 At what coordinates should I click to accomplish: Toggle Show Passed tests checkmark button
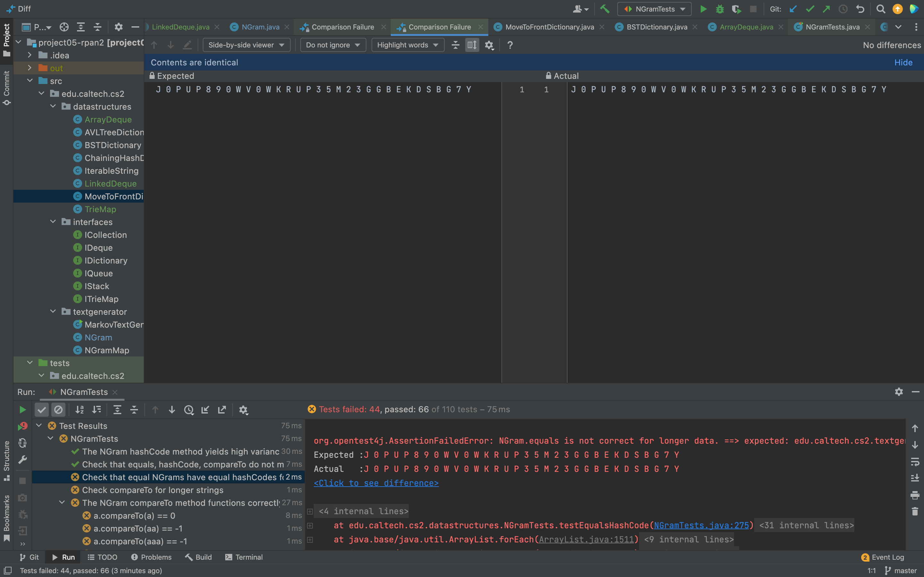[x=42, y=409]
